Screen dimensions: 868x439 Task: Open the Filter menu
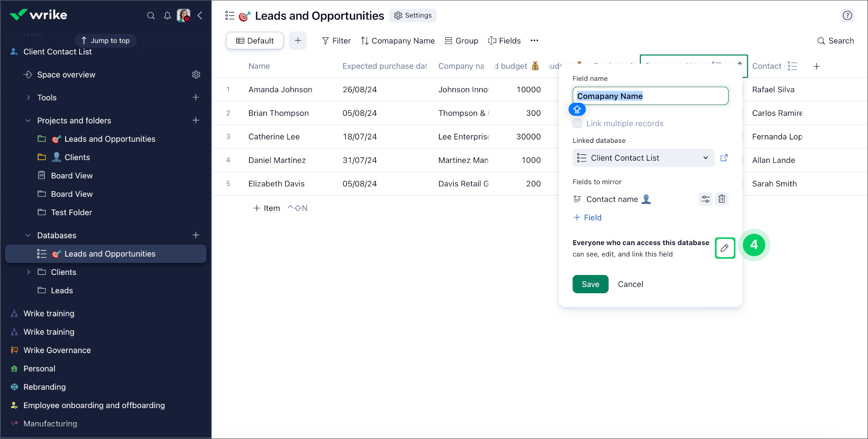tap(336, 41)
